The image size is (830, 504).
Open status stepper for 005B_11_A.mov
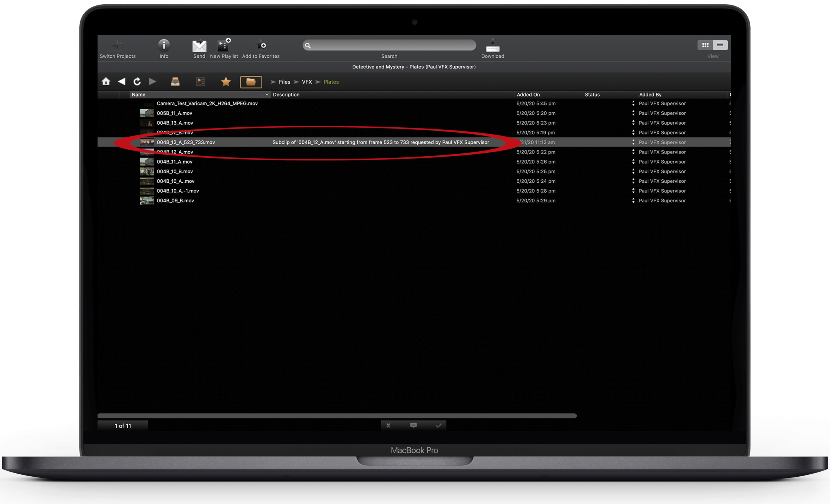(633, 113)
